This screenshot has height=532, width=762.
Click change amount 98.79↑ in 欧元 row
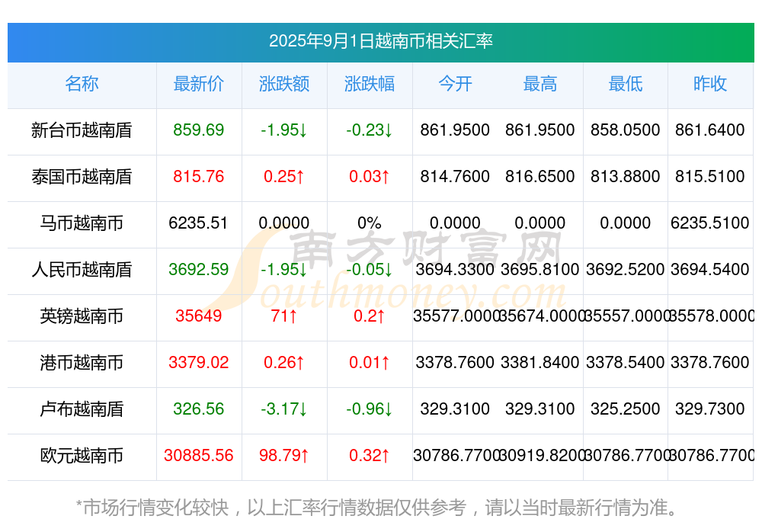pos(283,455)
